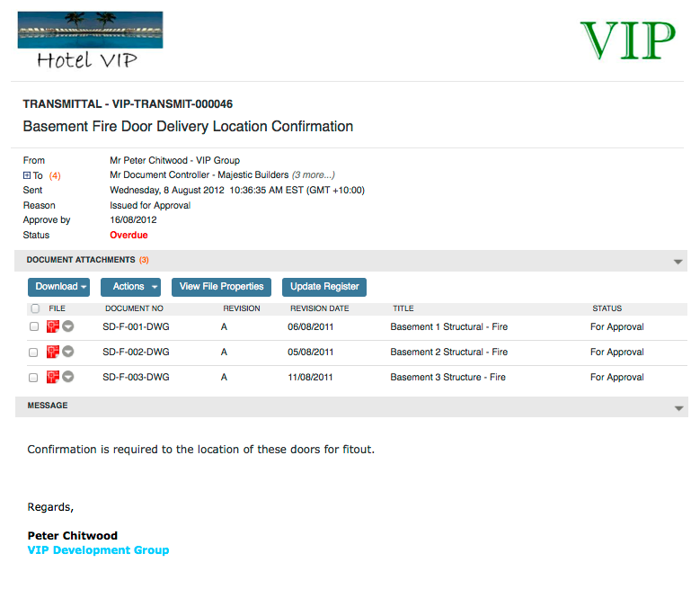Image resolution: width=700 pixels, height=598 pixels.
Task: Tick the checkbox for SD-F-001-DWG
Action: point(34,326)
